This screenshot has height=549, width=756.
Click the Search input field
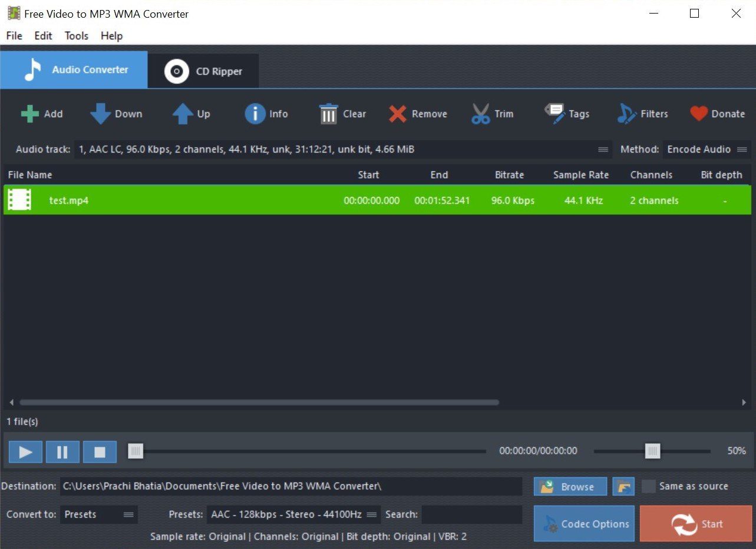(472, 514)
